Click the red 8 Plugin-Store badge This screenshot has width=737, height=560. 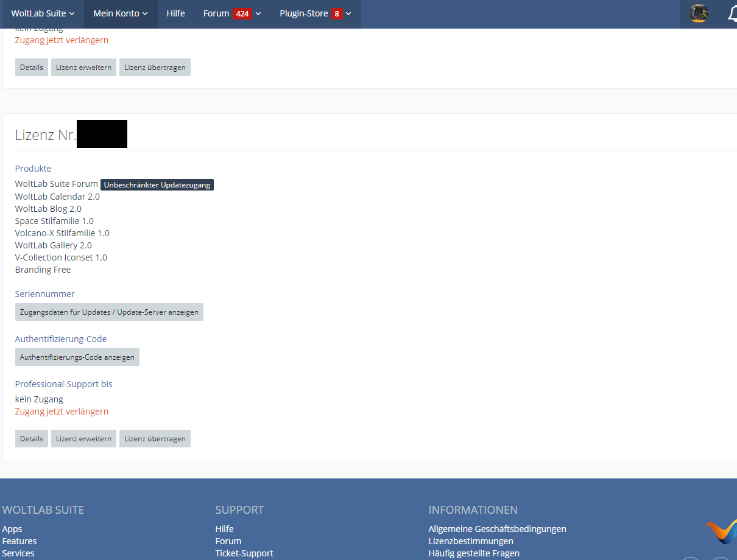click(x=337, y=13)
